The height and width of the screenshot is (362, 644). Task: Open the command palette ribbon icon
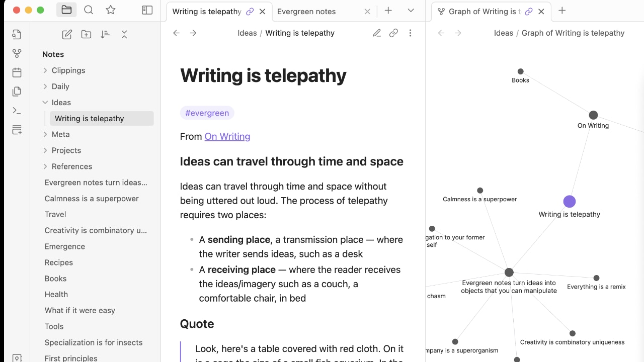(17, 111)
